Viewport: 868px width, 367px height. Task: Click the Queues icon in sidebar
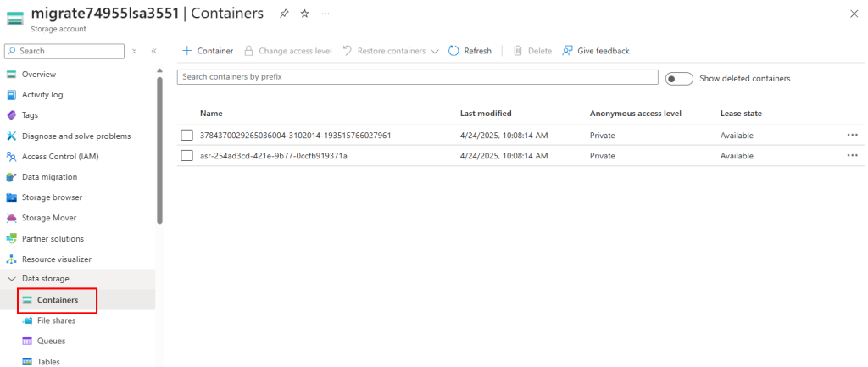pos(27,341)
